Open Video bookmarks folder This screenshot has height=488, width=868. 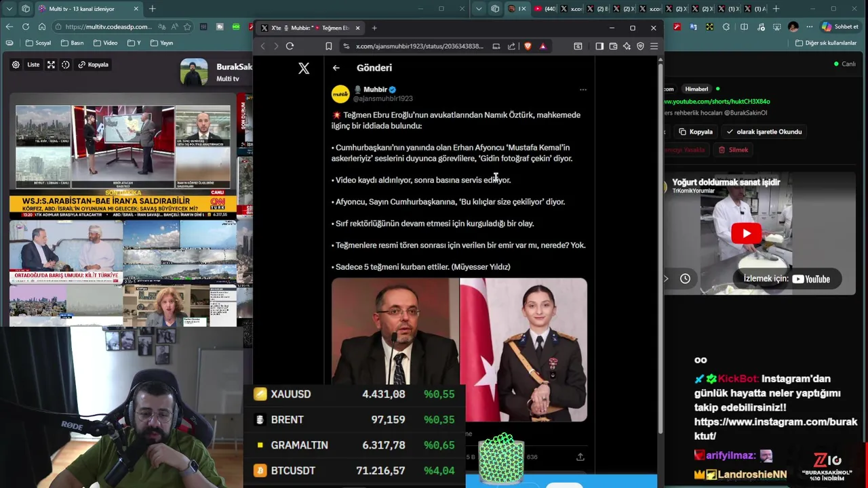pos(105,43)
